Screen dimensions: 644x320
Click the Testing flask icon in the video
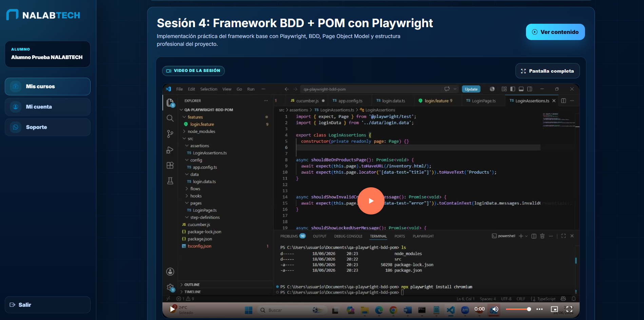[170, 181]
